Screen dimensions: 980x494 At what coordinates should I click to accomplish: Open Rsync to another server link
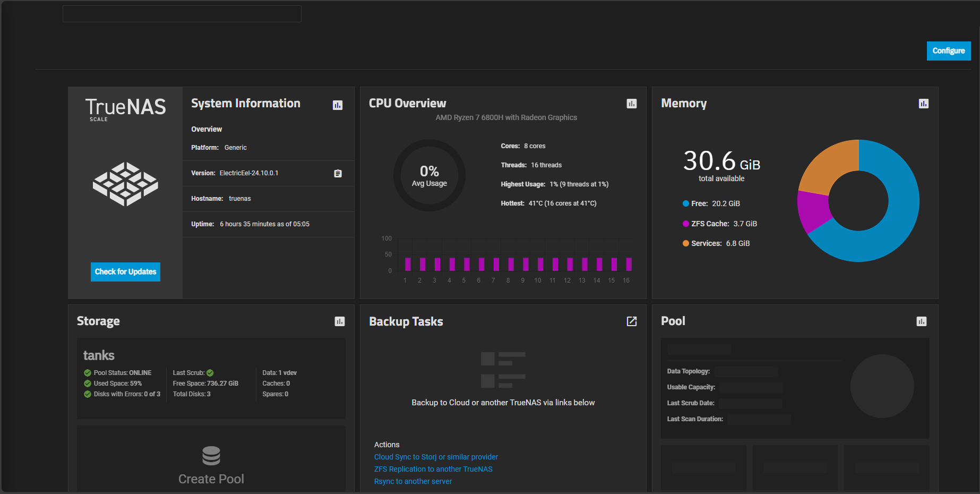413,481
